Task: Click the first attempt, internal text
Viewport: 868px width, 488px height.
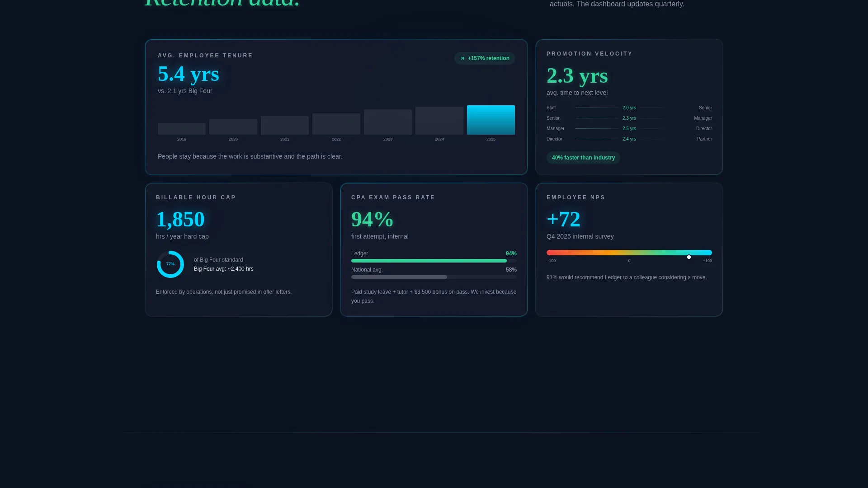Action: pyautogui.click(x=380, y=236)
